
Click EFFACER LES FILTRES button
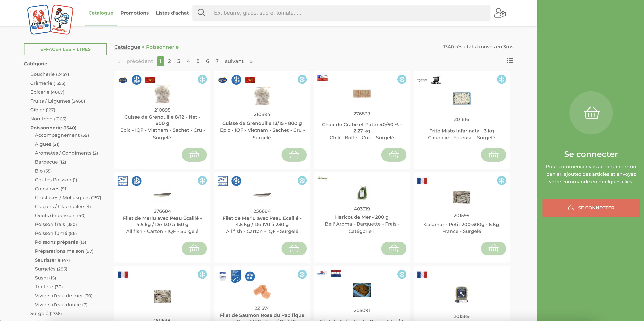65,49
